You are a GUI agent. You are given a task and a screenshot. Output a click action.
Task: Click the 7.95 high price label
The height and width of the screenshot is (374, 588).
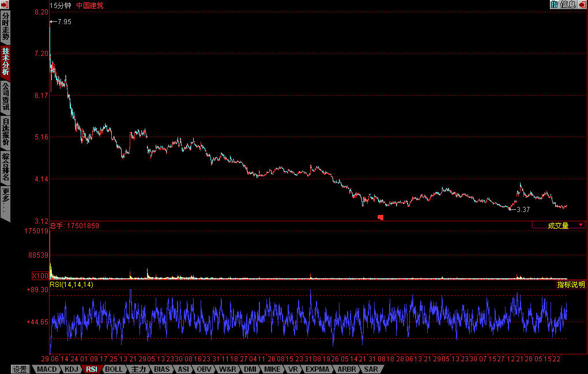pyautogui.click(x=64, y=22)
